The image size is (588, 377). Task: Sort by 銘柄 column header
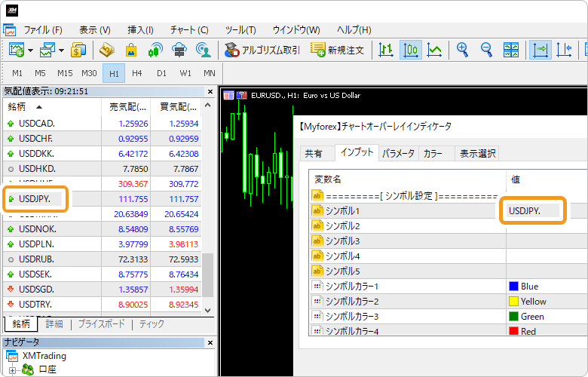point(52,107)
